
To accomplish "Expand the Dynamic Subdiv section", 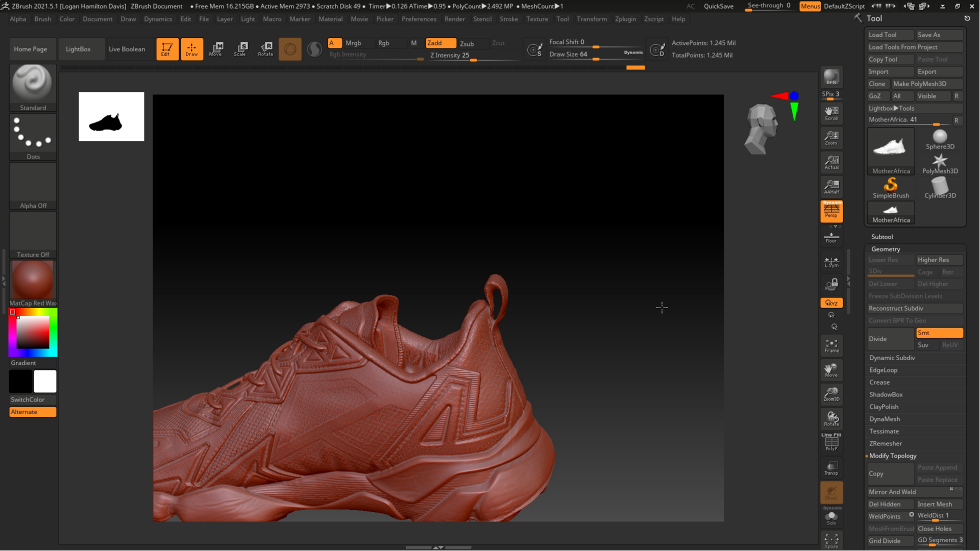I will tap(892, 358).
